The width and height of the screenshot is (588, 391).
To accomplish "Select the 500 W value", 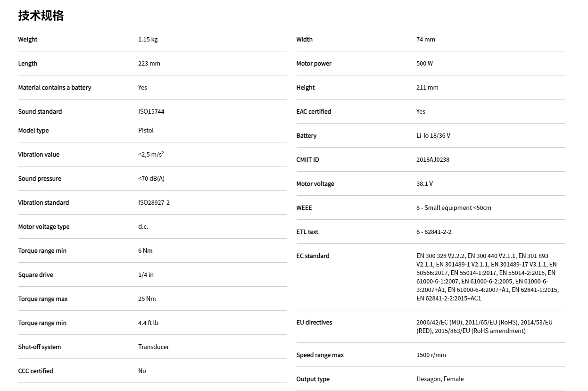I will 424,64.
